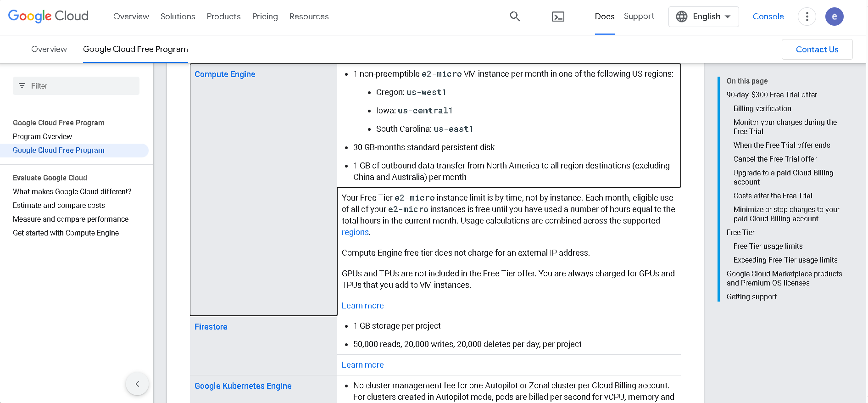Open the Compute Engine product link
This screenshot has height=403, width=868.
pyautogui.click(x=225, y=74)
